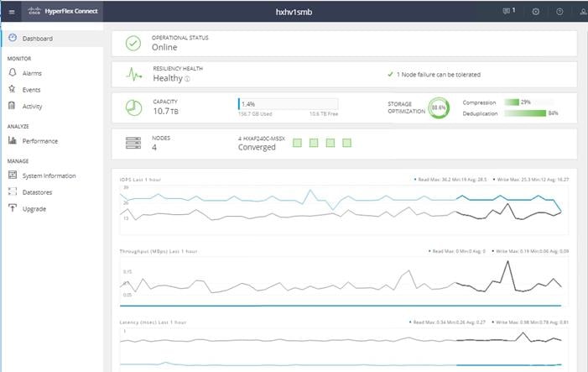Click the System Information icon

[x=13, y=175]
